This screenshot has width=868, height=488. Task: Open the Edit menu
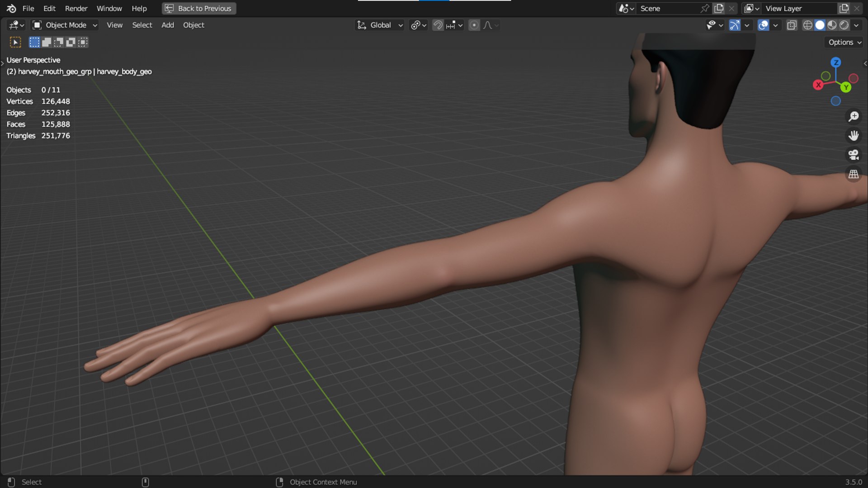[x=49, y=8]
